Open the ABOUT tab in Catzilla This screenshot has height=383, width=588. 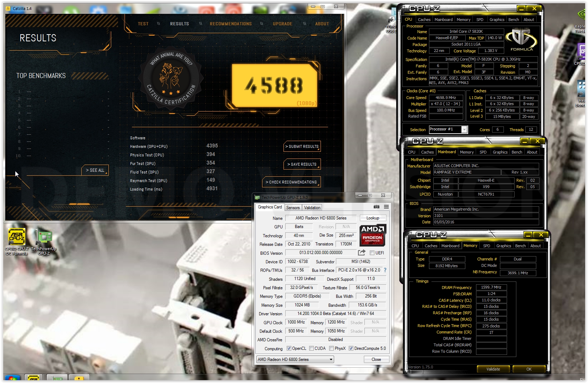(x=322, y=24)
